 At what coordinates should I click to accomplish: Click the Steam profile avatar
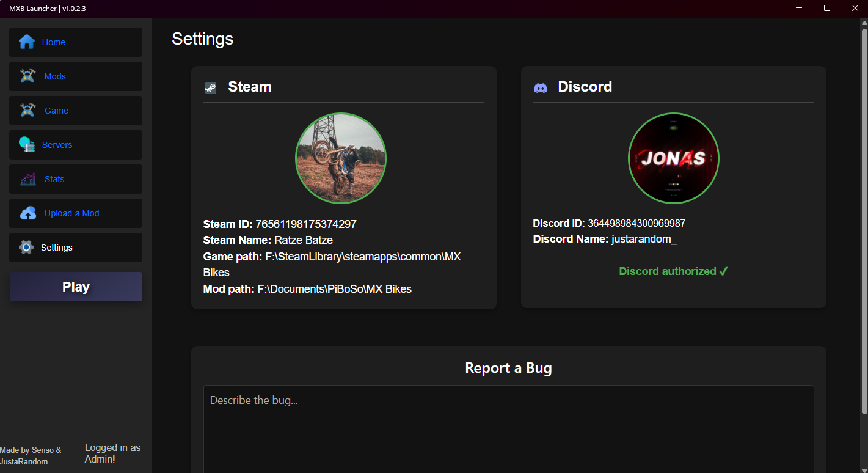[x=341, y=158]
